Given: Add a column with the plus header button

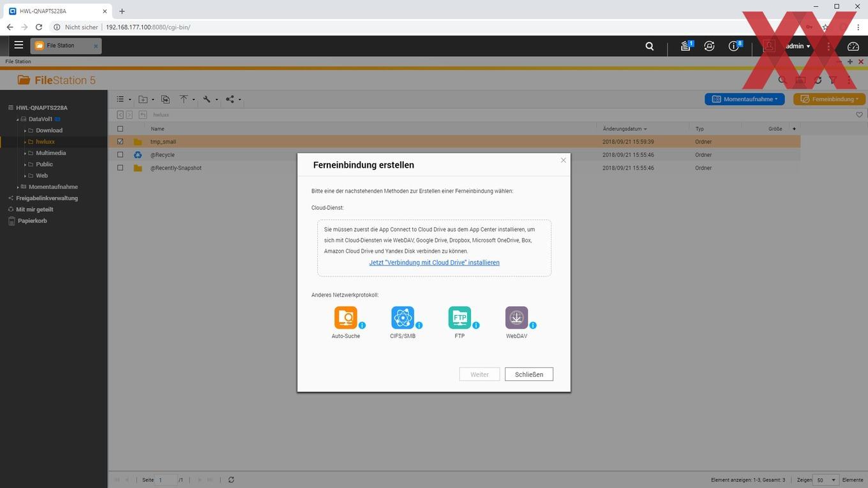Looking at the screenshot, I should tap(794, 129).
